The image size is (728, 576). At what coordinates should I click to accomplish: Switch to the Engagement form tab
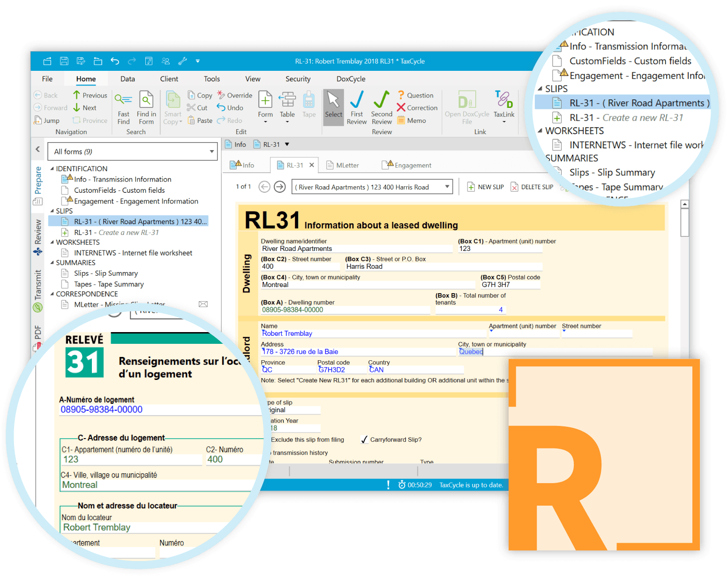click(407, 165)
